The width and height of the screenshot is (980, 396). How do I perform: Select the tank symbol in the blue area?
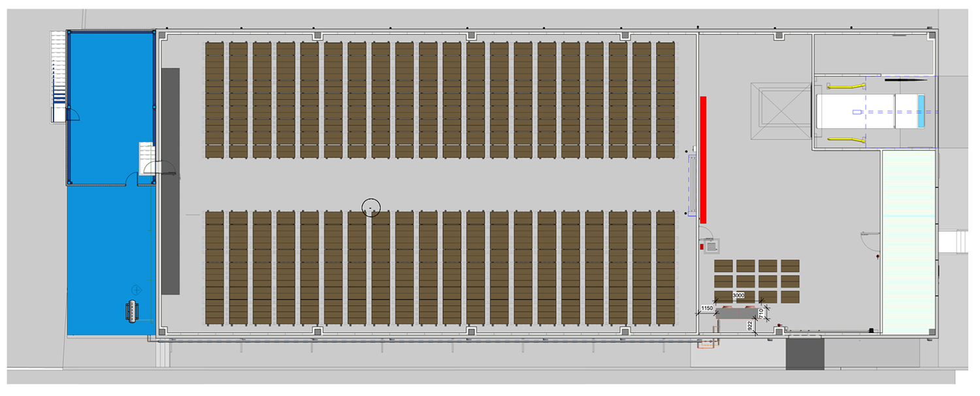point(132,311)
